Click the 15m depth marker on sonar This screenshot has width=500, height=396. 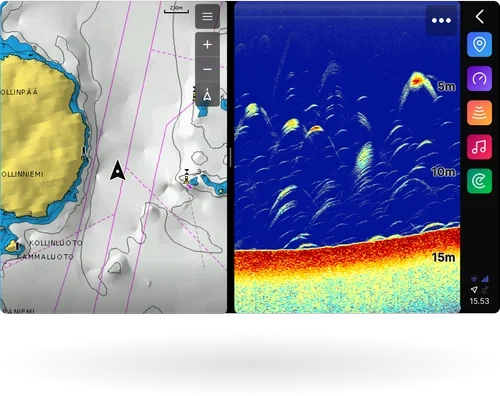pos(443,257)
